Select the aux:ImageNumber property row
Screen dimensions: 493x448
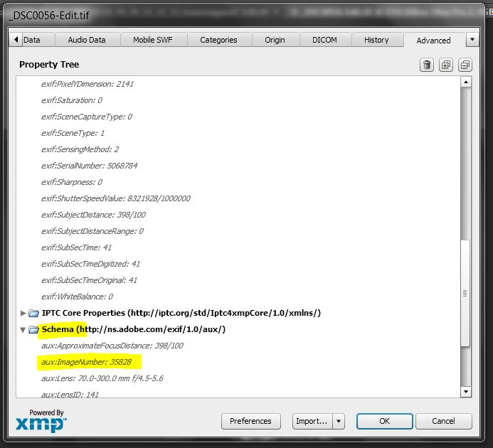(86, 362)
